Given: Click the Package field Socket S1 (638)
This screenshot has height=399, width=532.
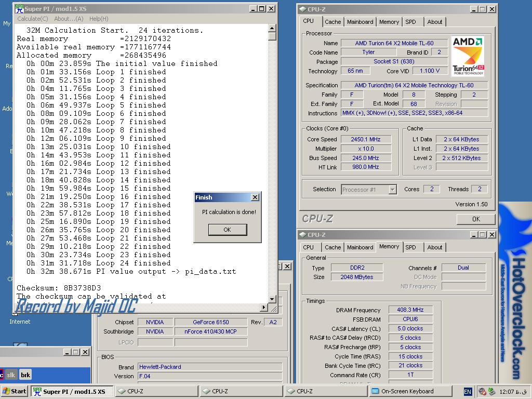Looking at the screenshot, I should [394, 61].
